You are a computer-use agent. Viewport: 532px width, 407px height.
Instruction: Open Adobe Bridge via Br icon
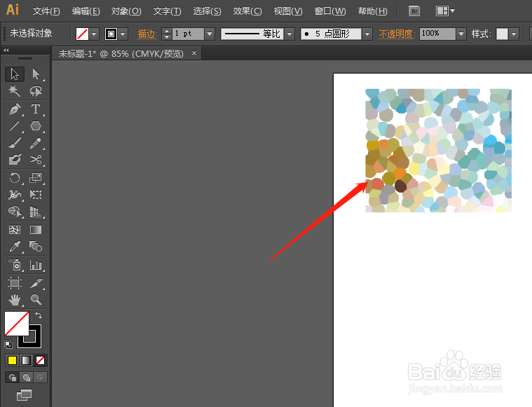click(x=414, y=11)
